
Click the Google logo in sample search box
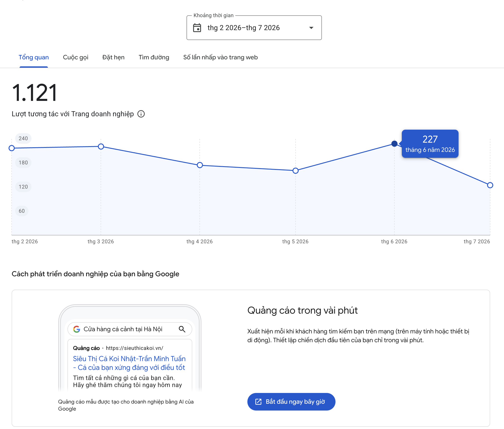coord(77,329)
